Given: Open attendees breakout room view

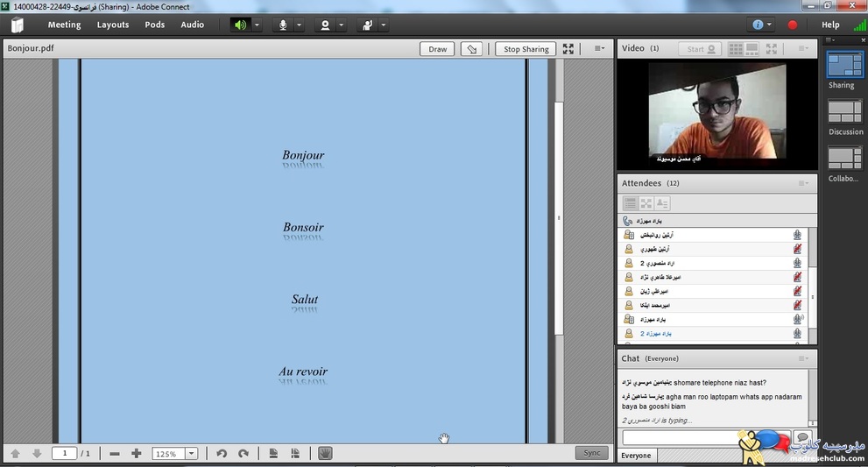Looking at the screenshot, I should 646,203.
